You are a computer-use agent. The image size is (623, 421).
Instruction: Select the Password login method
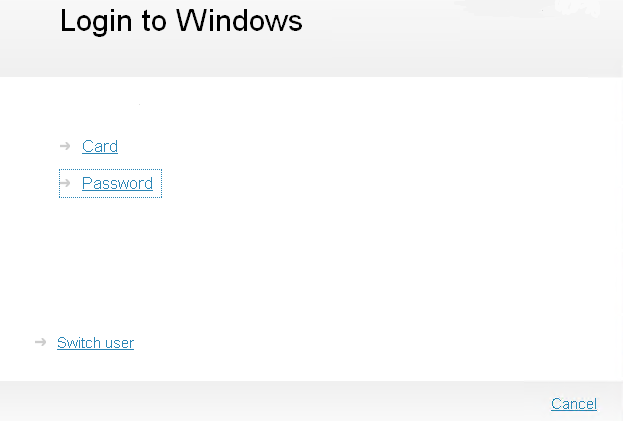coord(117,183)
